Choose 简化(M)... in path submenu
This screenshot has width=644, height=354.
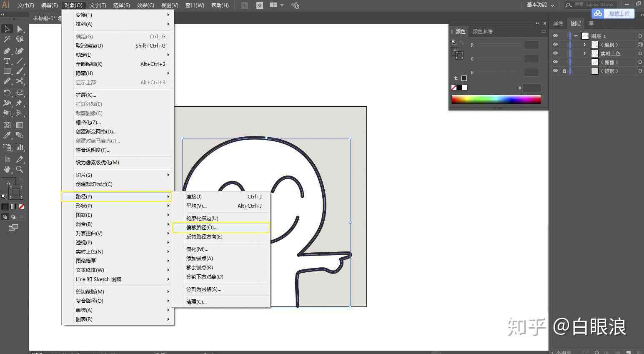coord(221,249)
